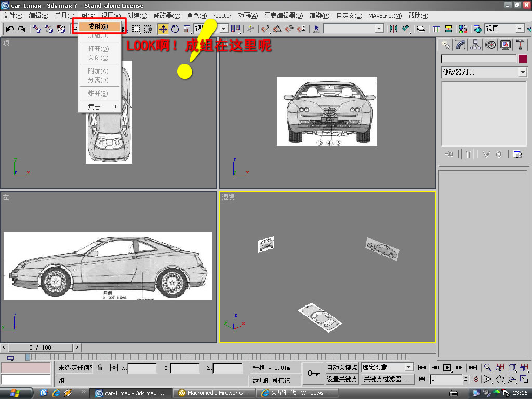Expand the render type 视图 dropdown

coord(520,29)
